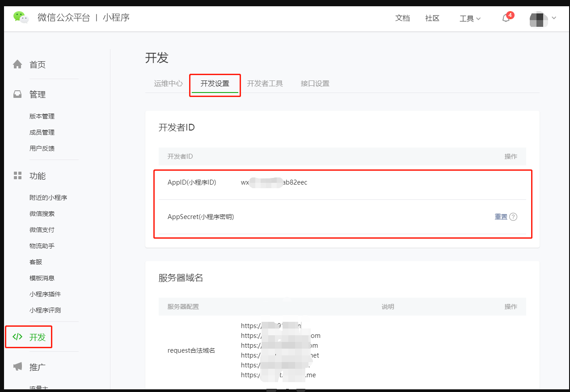Image resolution: width=570 pixels, height=392 pixels.
Task: Open 小程序评测 in the sidebar
Action: 45,310
